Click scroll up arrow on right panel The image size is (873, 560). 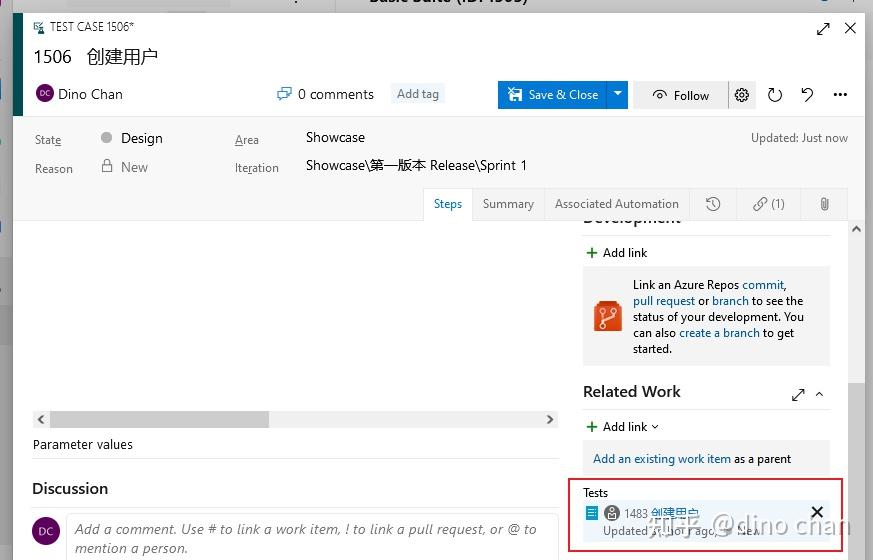pyautogui.click(x=856, y=229)
